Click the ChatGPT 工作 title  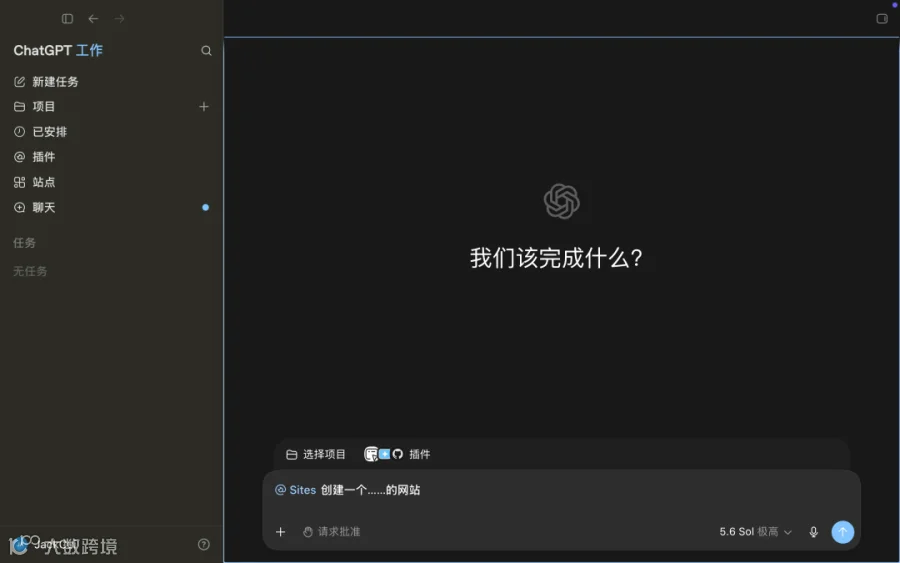58,51
